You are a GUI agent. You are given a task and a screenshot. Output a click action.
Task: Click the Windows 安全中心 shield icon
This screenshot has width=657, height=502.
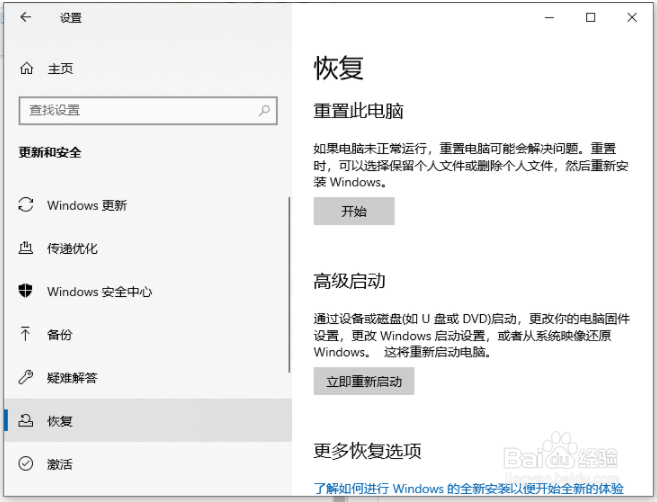coord(26,290)
